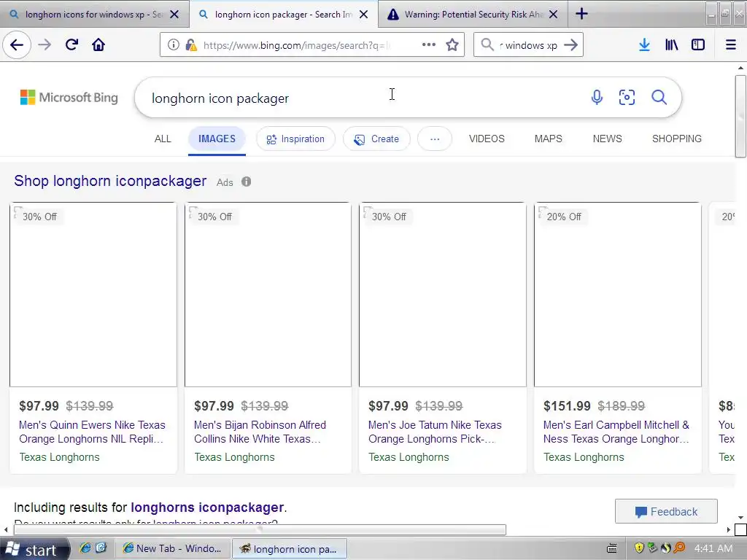Click the Ads info circle icon

point(246,182)
